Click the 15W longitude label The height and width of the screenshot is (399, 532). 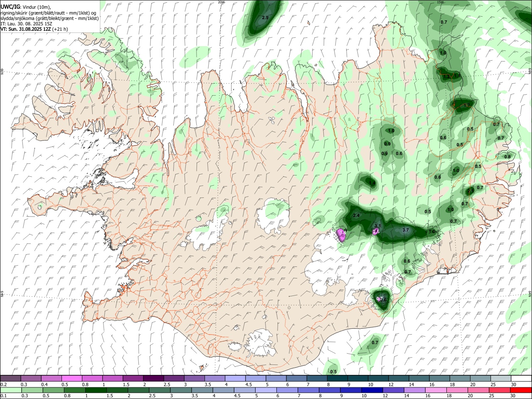point(441,2)
